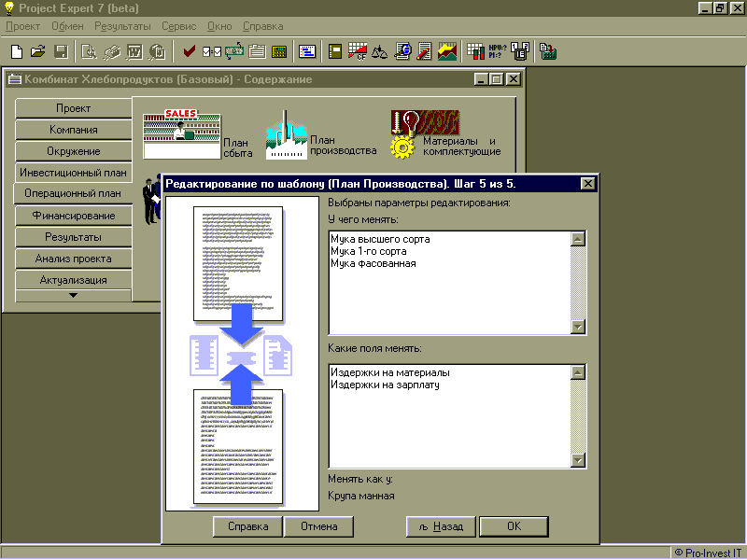The image size is (747, 560).
Task: Select the Актуализация section tab
Action: coord(74,280)
